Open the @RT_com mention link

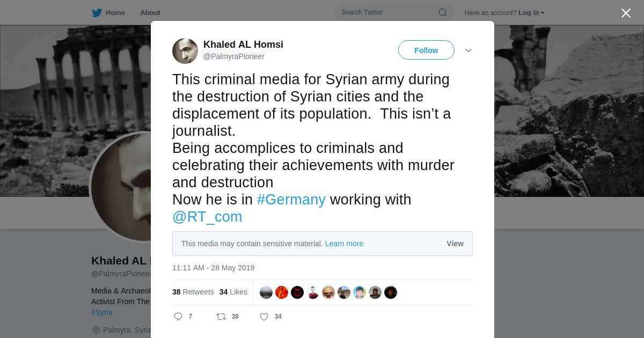[x=207, y=217]
